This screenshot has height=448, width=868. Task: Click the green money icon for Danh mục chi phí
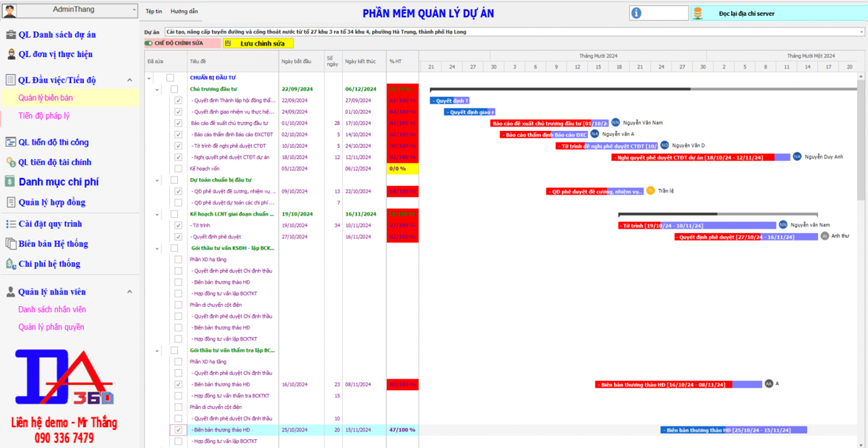pos(10,182)
